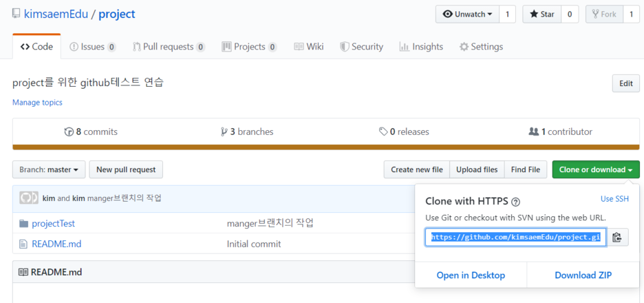Click the projectTest commit message 'manger브랜치의 작업'

[270, 224]
